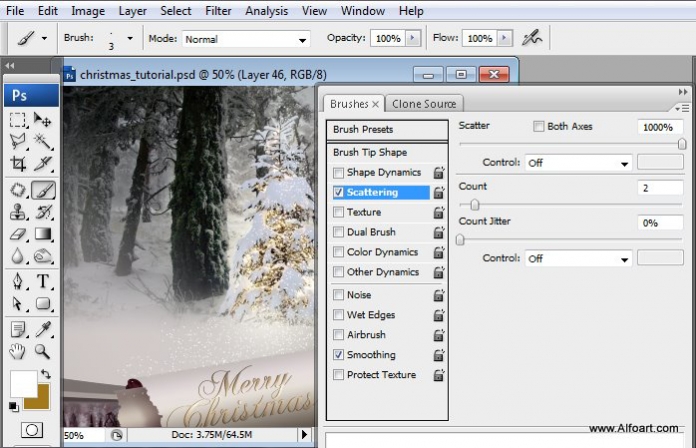Image resolution: width=696 pixels, height=448 pixels.
Task: Switch to the Clone Source tab
Action: 424,104
